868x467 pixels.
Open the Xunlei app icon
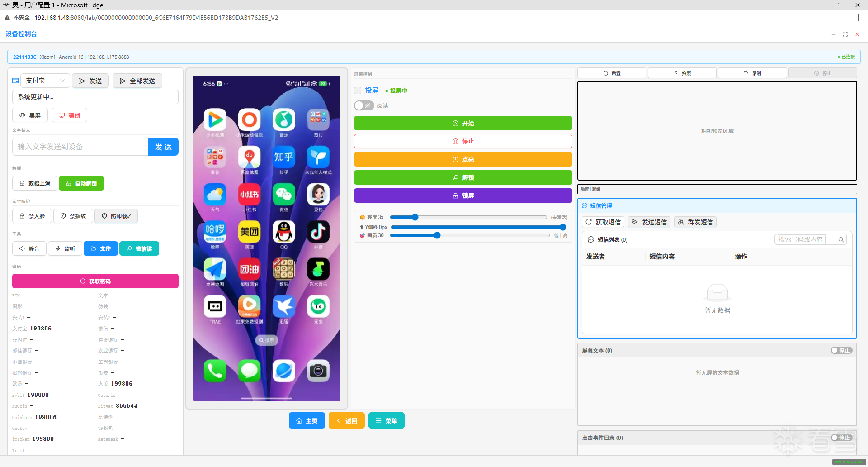[284, 306]
